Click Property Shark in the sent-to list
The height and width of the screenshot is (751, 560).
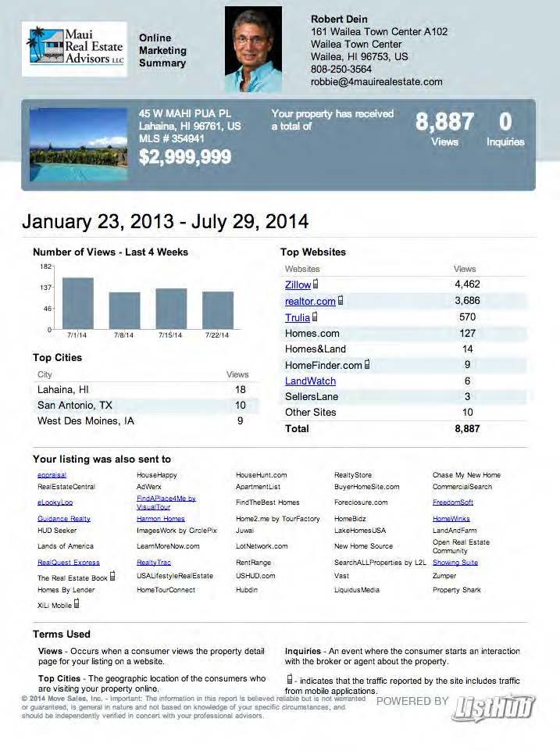(x=457, y=590)
